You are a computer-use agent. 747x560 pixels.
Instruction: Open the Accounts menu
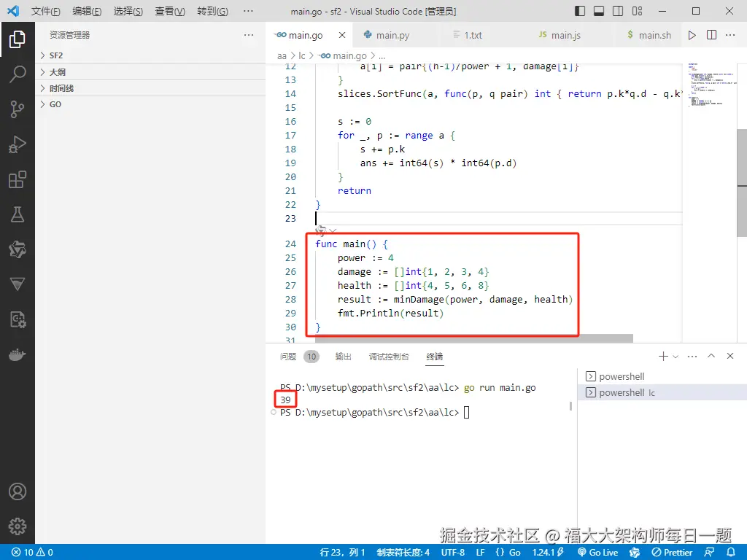click(x=18, y=491)
